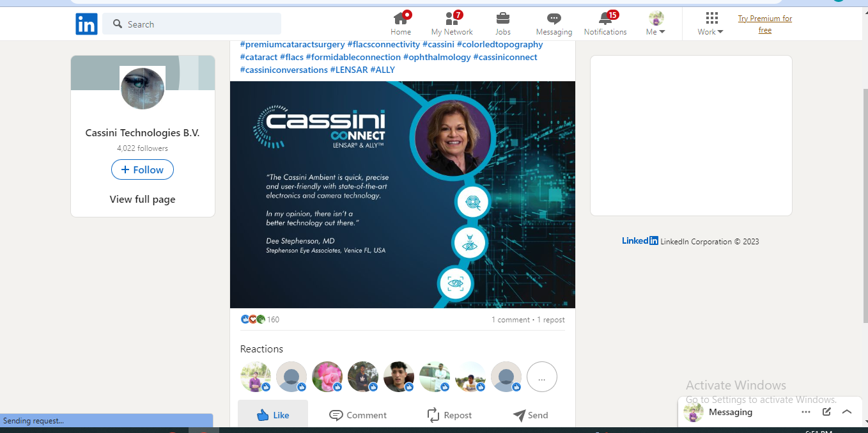This screenshot has height=433, width=868.
Task: Click the LinkedIn footer logo
Action: tap(640, 241)
